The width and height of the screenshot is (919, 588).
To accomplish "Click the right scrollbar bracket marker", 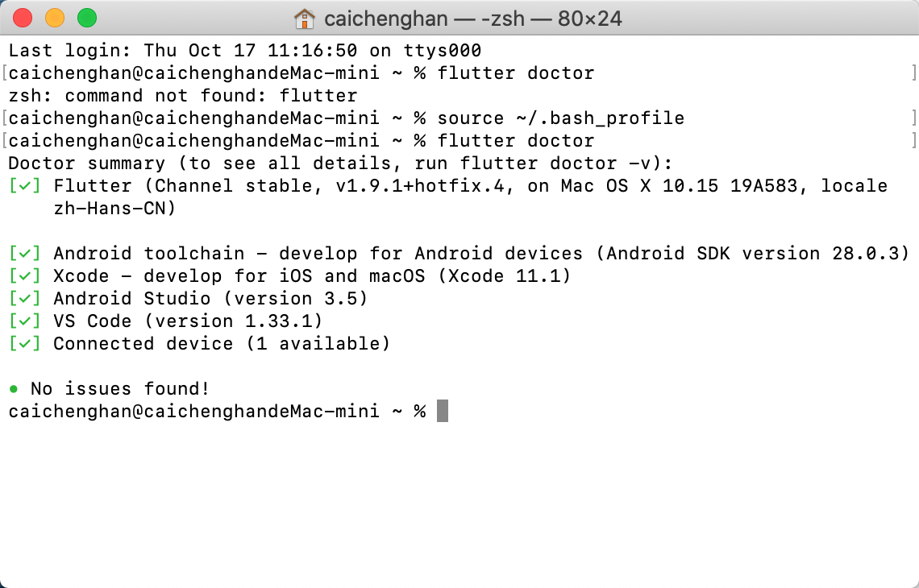I will [913, 72].
